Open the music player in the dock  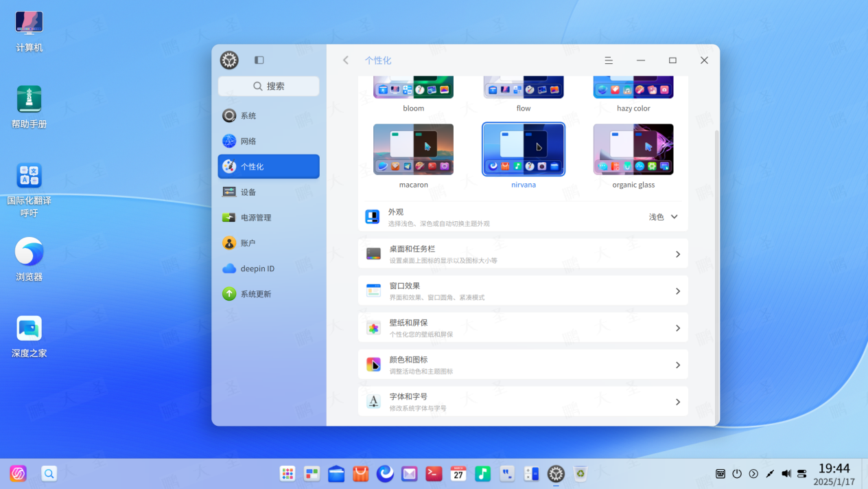[x=482, y=473]
